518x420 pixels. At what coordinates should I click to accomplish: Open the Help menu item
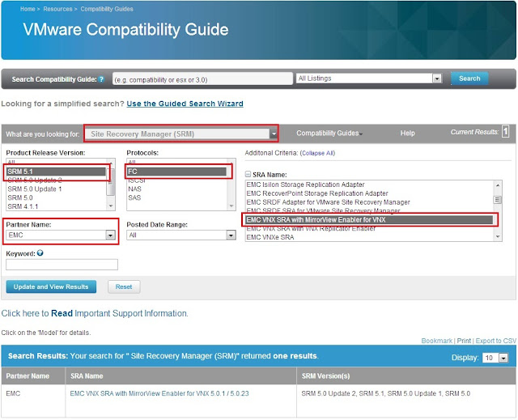coord(407,133)
